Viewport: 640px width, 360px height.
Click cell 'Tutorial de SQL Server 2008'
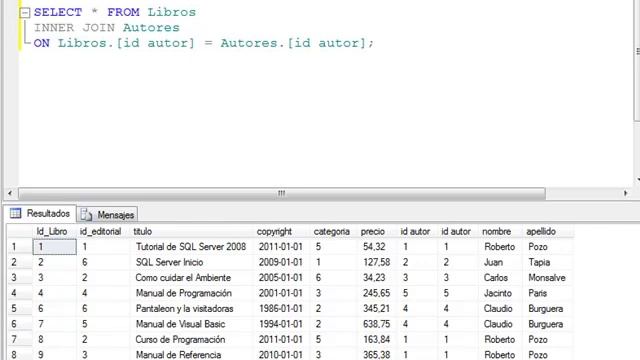tap(191, 247)
